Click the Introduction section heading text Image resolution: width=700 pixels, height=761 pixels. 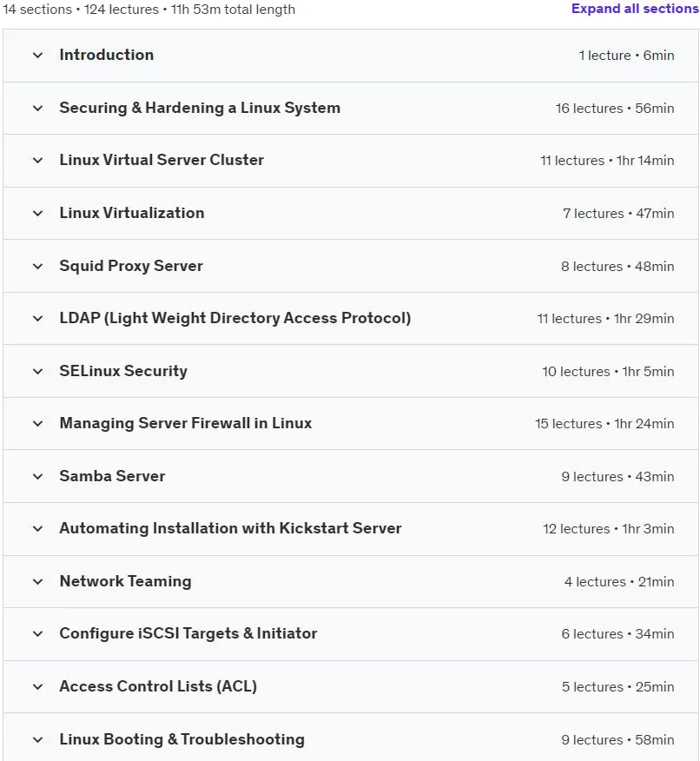click(x=107, y=55)
